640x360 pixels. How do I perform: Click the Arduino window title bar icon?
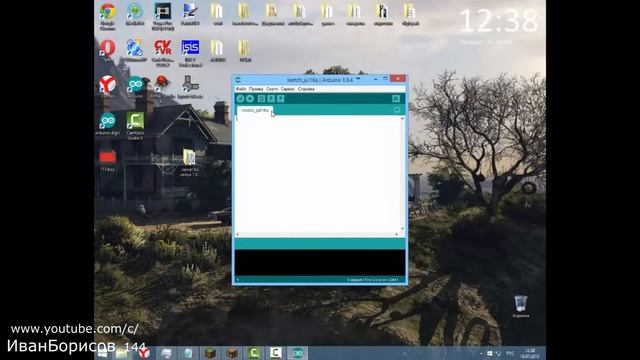click(238, 80)
